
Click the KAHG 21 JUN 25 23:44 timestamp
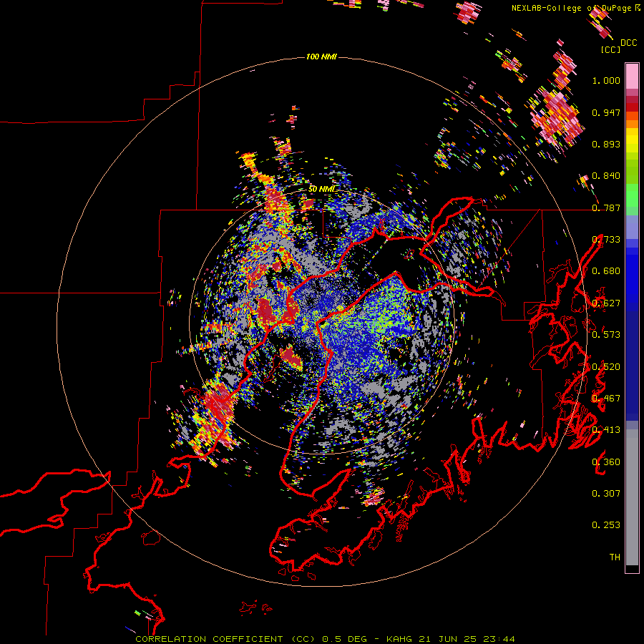click(x=451, y=639)
